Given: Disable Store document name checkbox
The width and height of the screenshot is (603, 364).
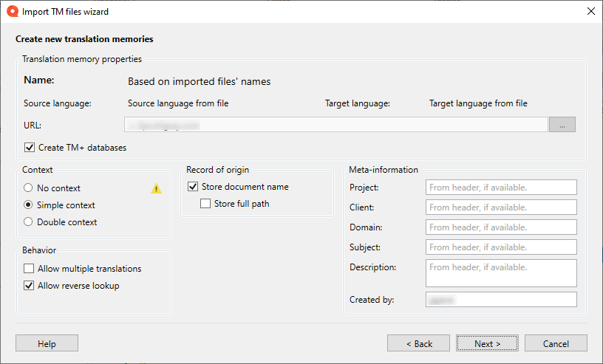Looking at the screenshot, I should click(194, 187).
